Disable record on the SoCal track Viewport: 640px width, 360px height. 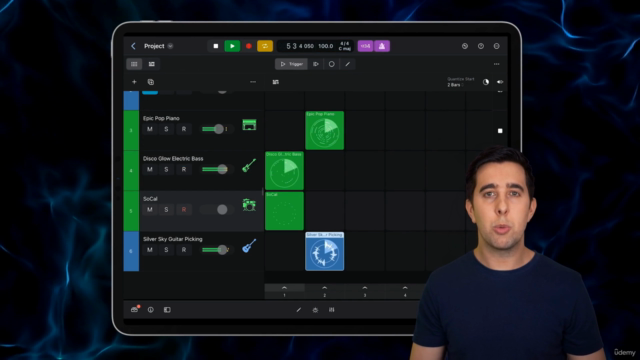184,209
